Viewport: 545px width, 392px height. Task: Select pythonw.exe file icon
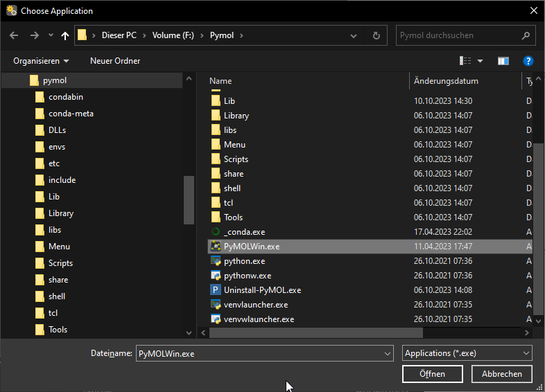coord(216,276)
